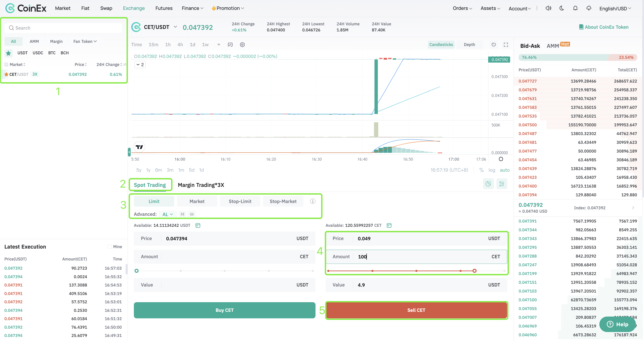Viewport: 644px width, 341px height.
Task: Expand the Assets menu
Action: tap(490, 8)
